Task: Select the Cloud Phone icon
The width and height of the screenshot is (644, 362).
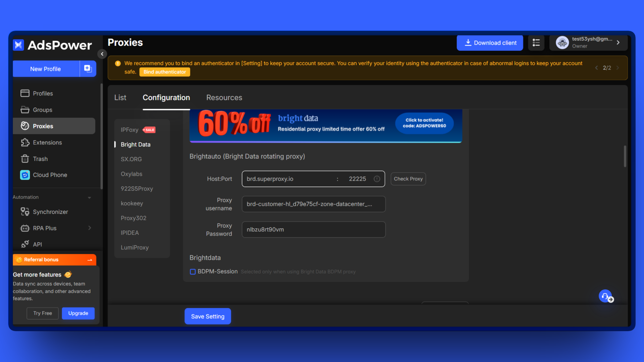Action: coord(24,175)
